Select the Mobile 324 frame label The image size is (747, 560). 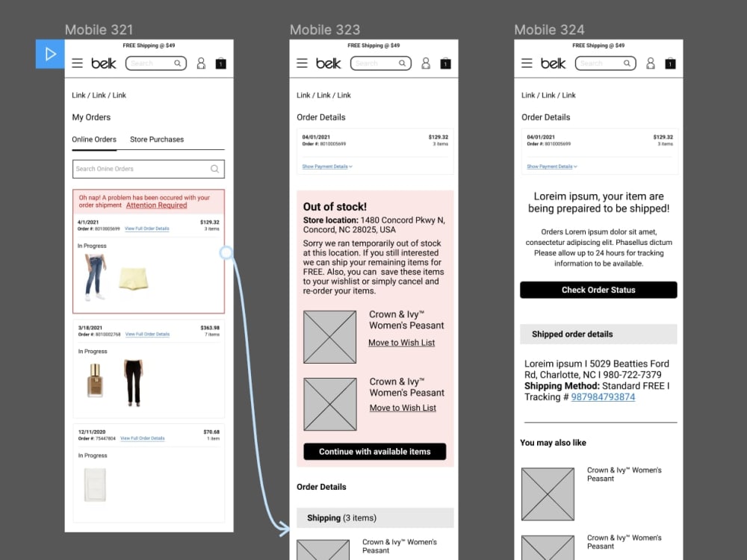pos(549,30)
